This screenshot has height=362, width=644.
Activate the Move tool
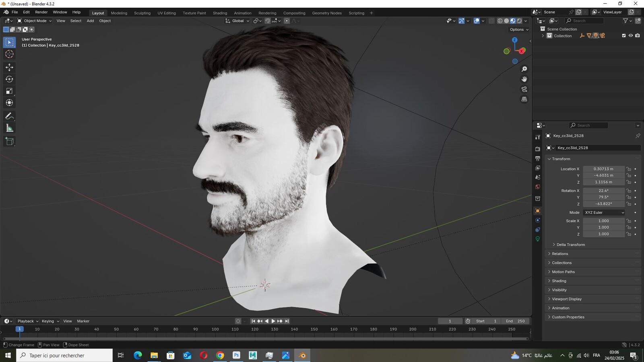(x=9, y=68)
